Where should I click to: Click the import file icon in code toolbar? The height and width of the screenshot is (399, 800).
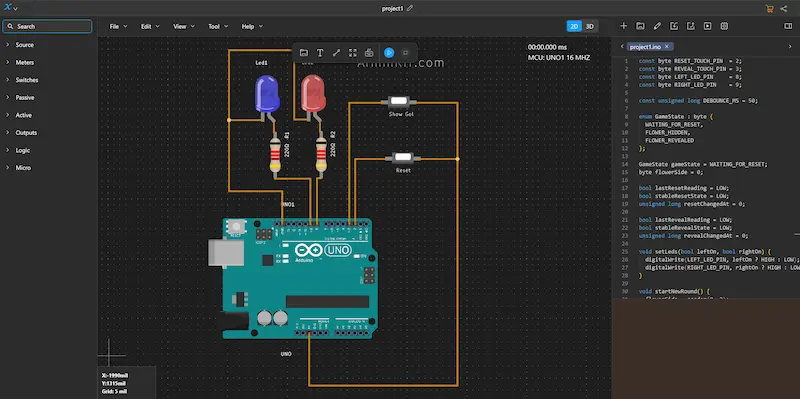pos(674,26)
